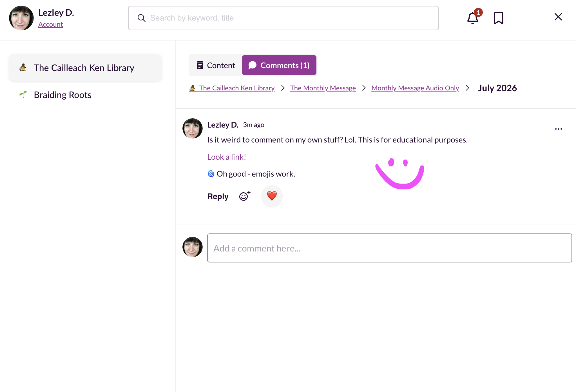Screen dimensions: 576x392
Task: Click the Lezley D. comment author name
Action: coord(223,125)
